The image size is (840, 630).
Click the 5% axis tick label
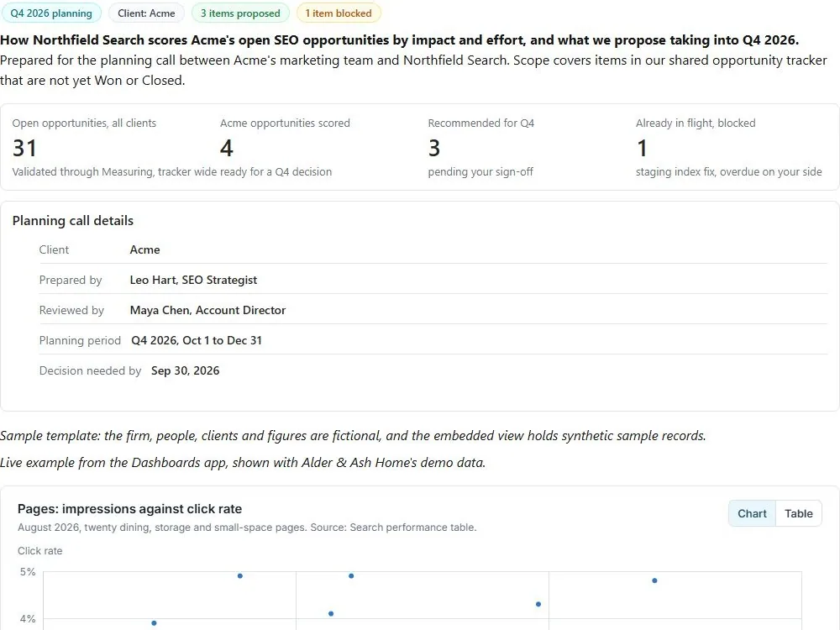click(28, 572)
